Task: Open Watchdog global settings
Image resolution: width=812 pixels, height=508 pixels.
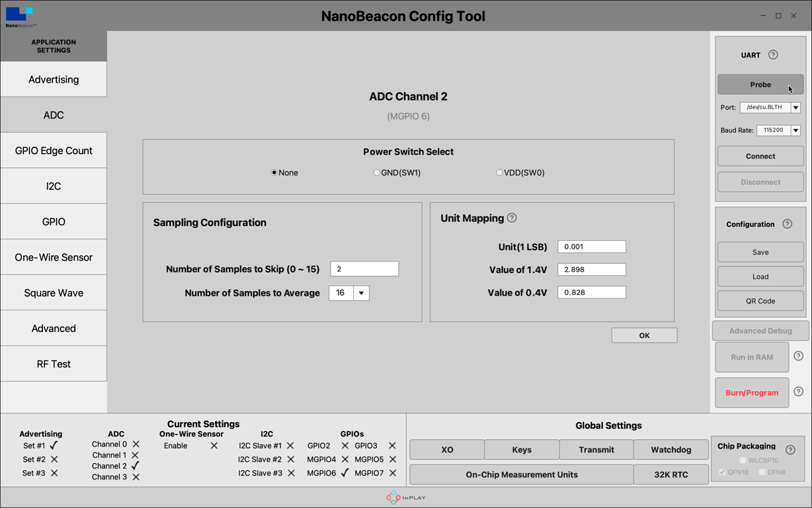Action: click(x=671, y=450)
